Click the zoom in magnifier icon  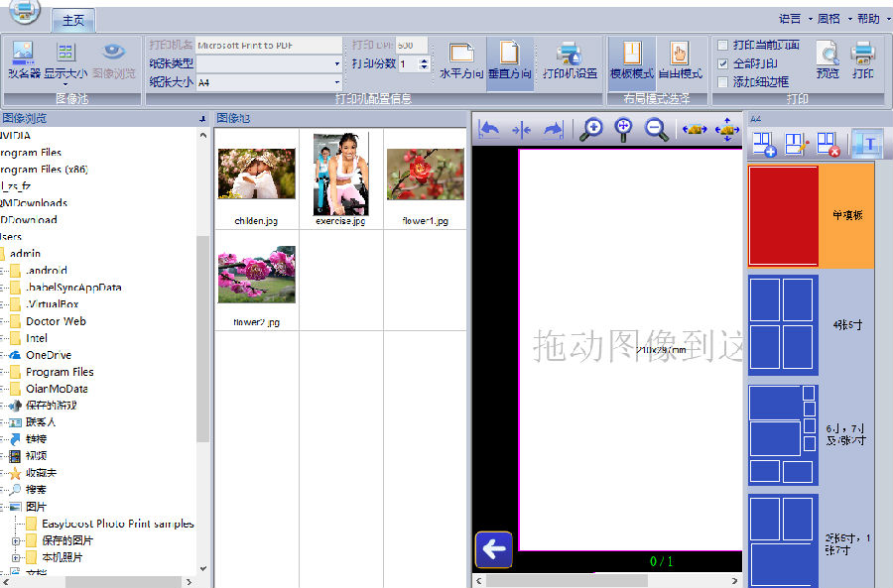pyautogui.click(x=591, y=129)
